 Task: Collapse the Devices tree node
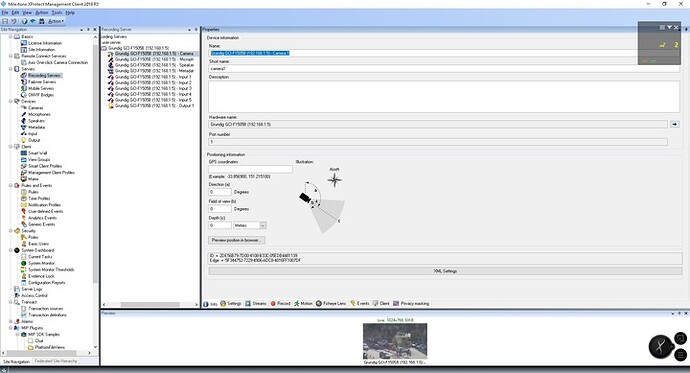(11, 101)
